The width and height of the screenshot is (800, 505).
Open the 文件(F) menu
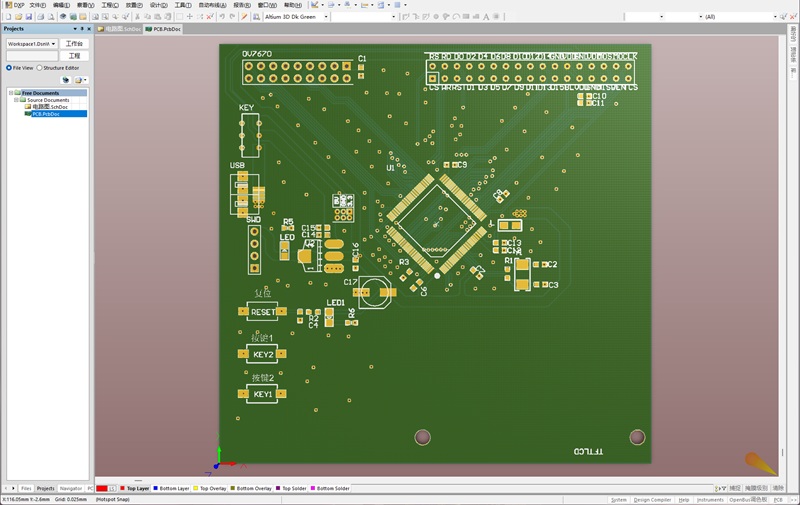tap(38, 5)
